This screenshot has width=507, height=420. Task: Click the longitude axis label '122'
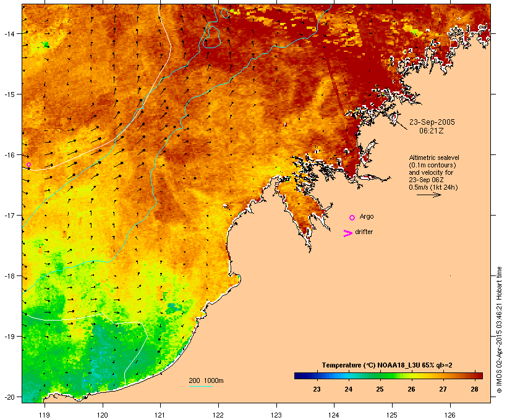tap(218, 415)
